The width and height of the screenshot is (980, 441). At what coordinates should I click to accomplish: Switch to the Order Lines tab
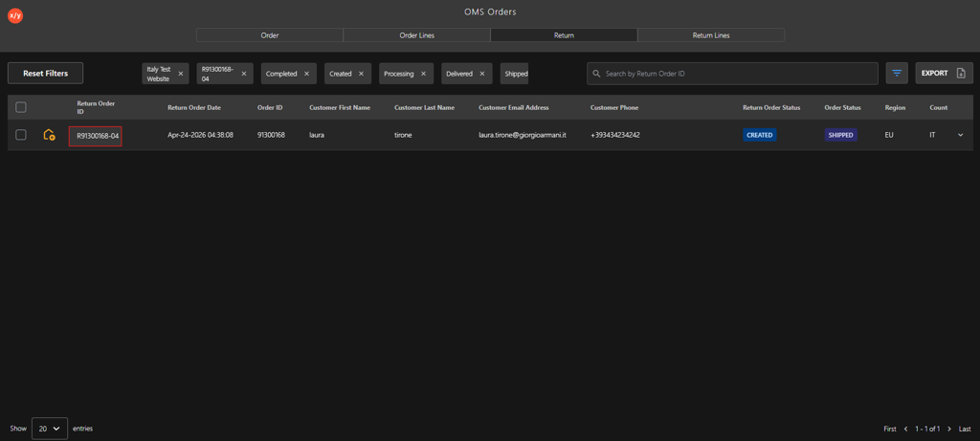(x=417, y=35)
